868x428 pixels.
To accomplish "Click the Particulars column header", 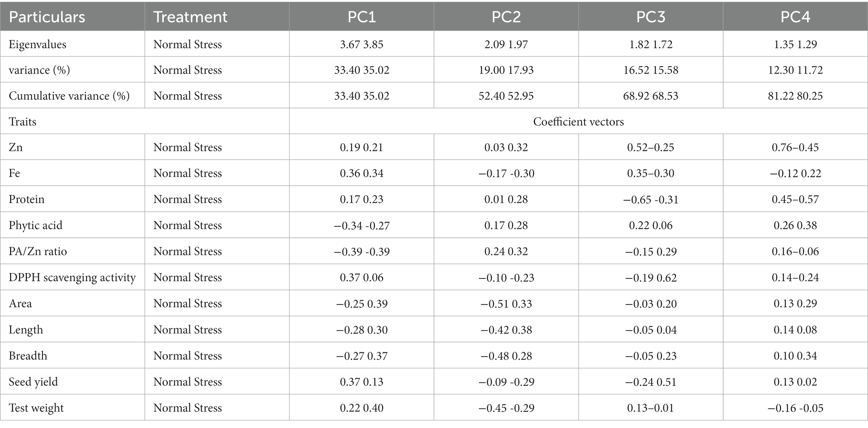I will 47,17.
